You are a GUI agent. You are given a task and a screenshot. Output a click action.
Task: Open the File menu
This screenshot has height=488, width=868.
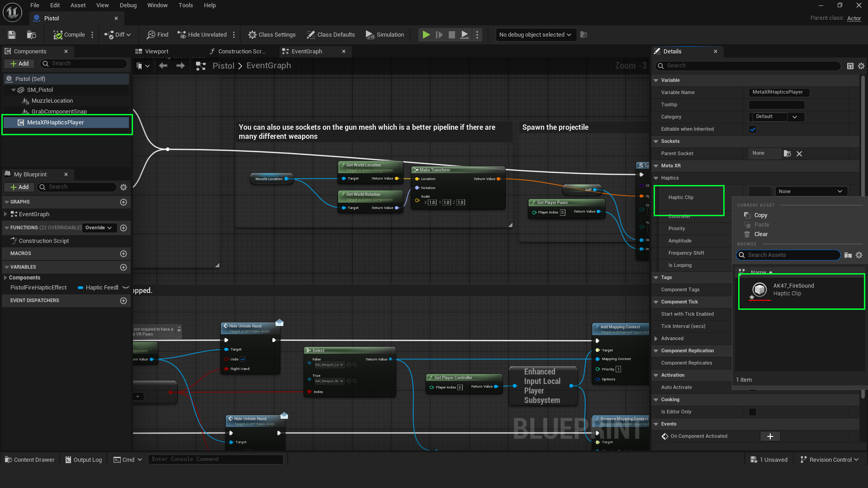35,5
